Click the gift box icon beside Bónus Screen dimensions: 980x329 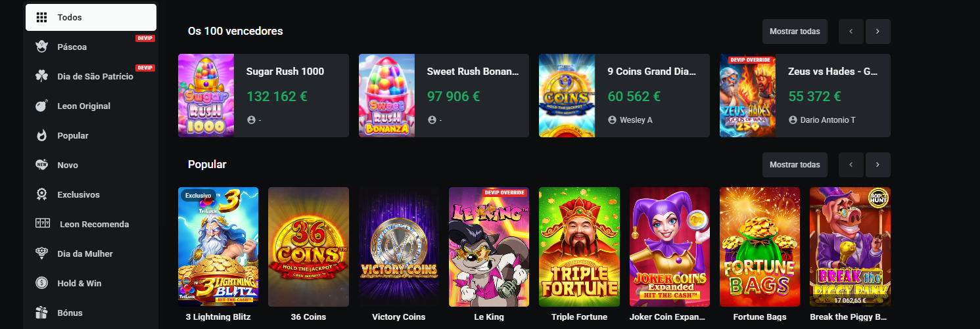[x=42, y=313]
